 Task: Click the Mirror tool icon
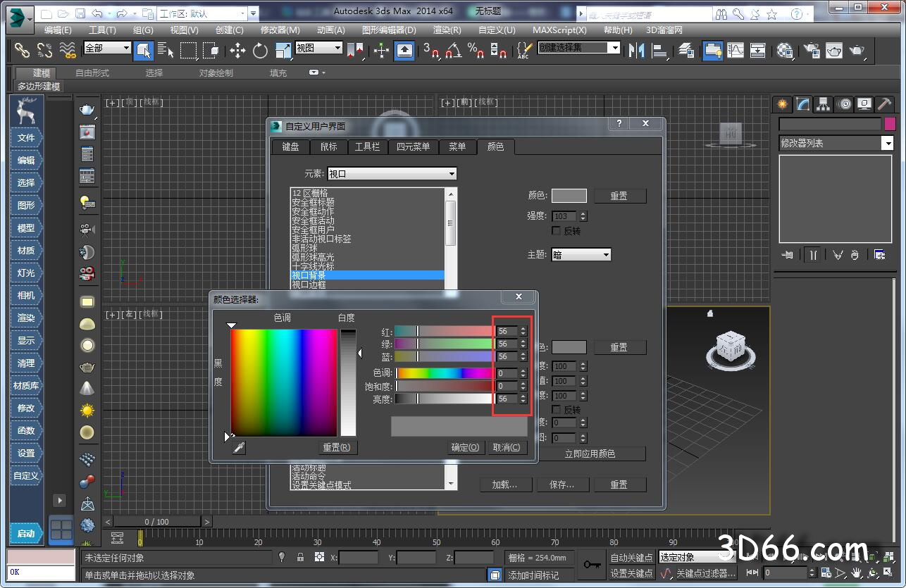pos(636,50)
